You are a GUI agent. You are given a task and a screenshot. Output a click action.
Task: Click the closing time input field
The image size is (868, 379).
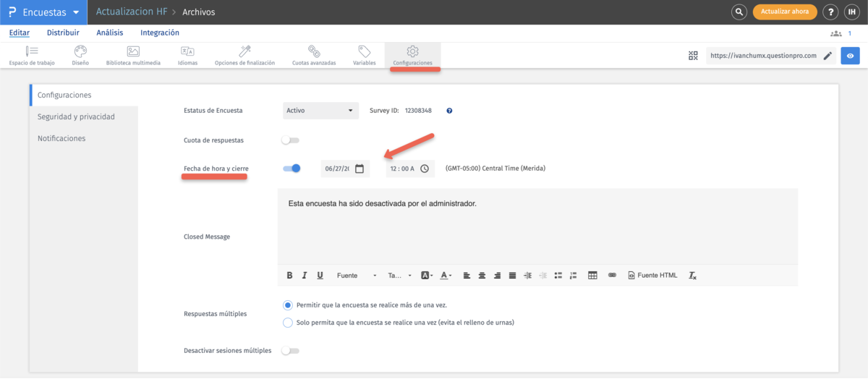(410, 169)
